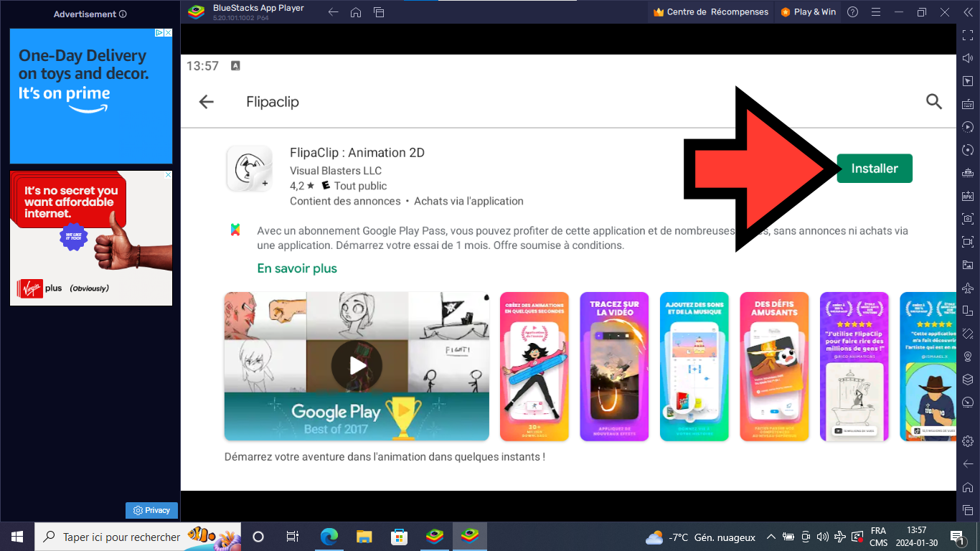Open the Play & Win tab
This screenshot has width=980, height=551.
pyautogui.click(x=808, y=11)
